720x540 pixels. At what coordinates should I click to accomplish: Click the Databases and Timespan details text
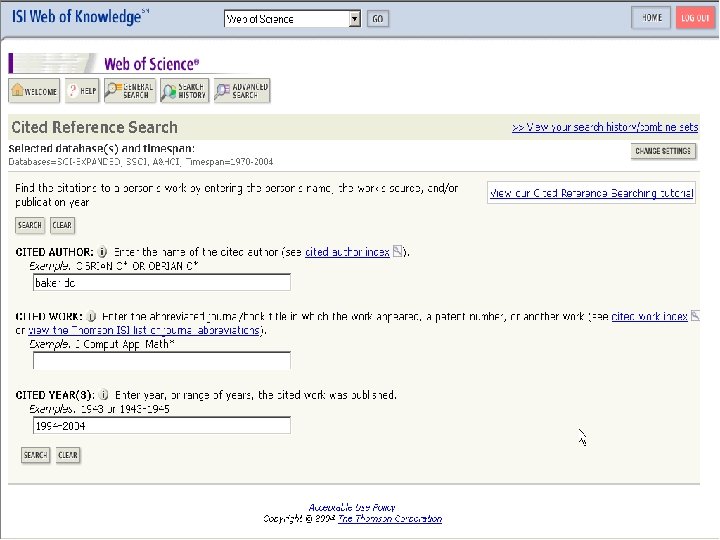[141, 162]
